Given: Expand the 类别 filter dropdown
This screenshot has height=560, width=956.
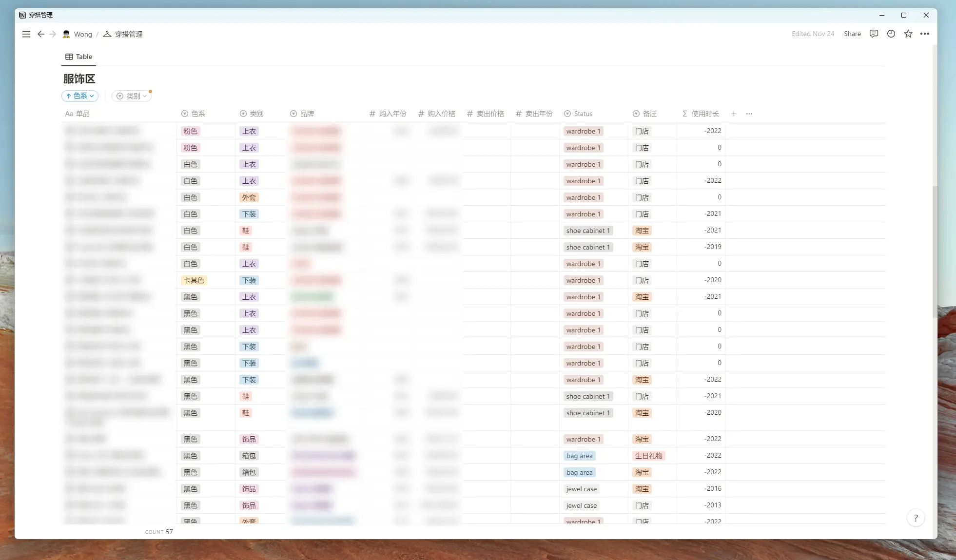Looking at the screenshot, I should pos(132,96).
